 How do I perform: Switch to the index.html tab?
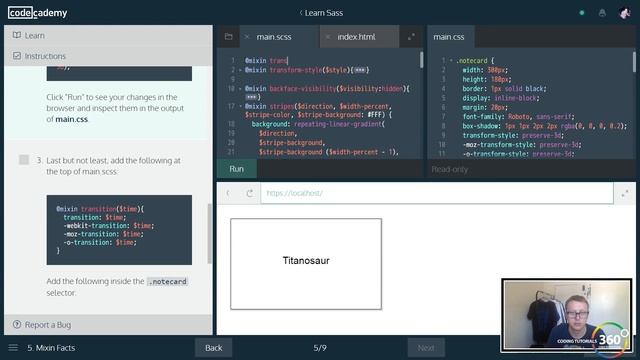click(x=356, y=37)
